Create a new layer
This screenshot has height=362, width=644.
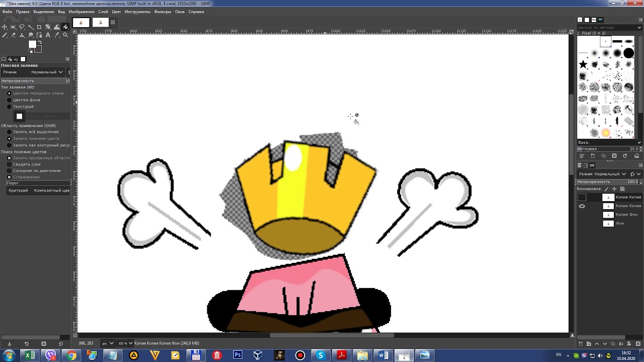pyautogui.click(x=581, y=344)
